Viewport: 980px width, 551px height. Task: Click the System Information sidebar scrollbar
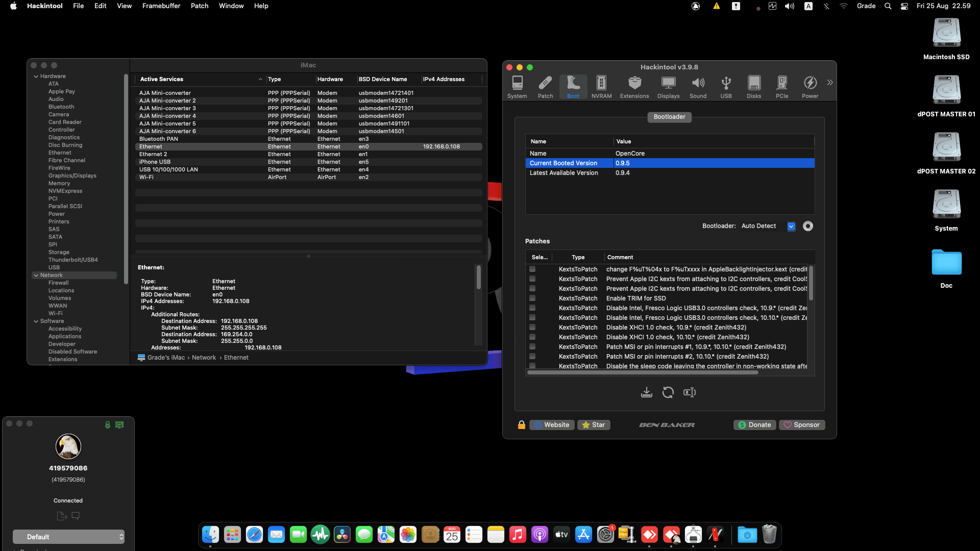pos(126,179)
